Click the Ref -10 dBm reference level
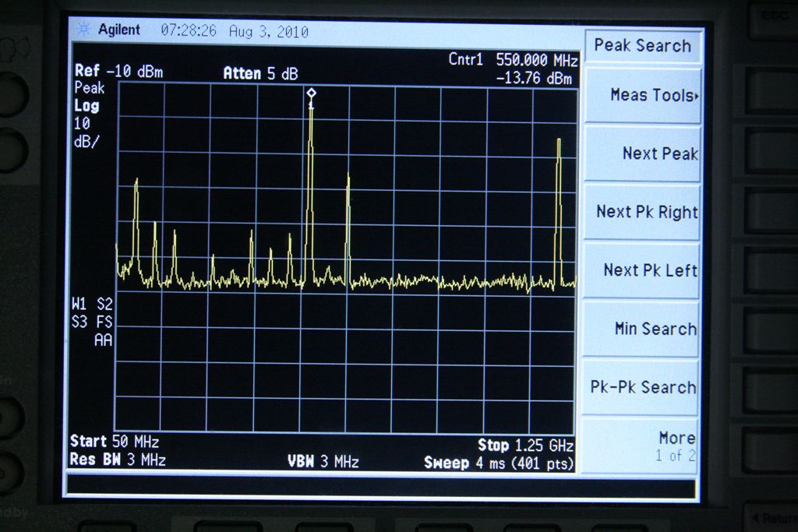This screenshot has height=532, width=798. point(118,72)
